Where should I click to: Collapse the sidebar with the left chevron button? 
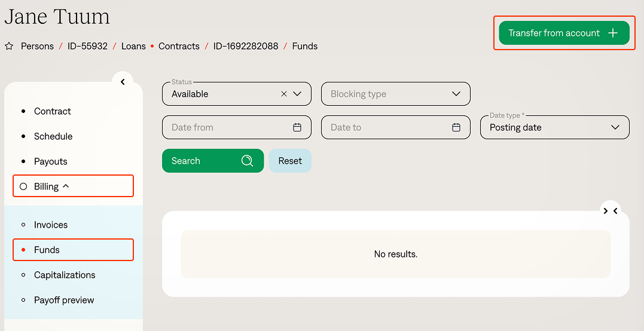click(x=123, y=82)
